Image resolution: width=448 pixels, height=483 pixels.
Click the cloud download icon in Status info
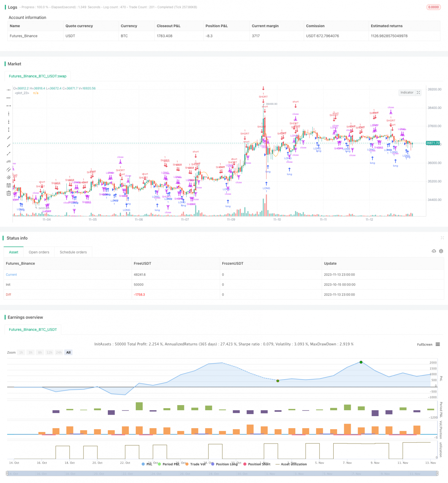434,251
